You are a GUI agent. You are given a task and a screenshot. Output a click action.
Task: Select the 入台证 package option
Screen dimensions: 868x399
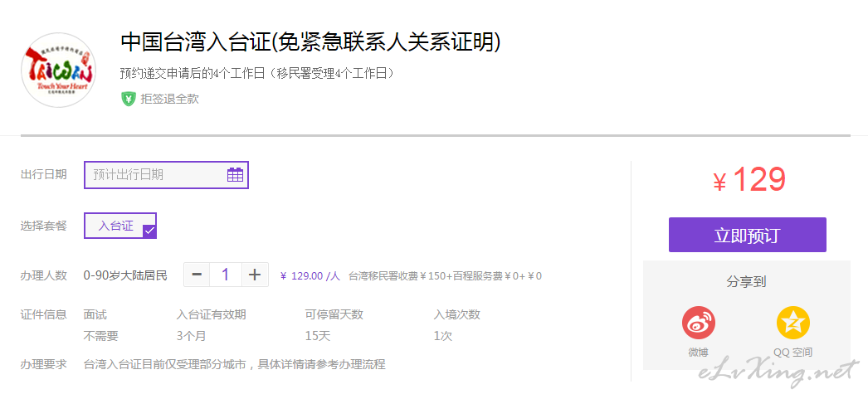pos(120,226)
